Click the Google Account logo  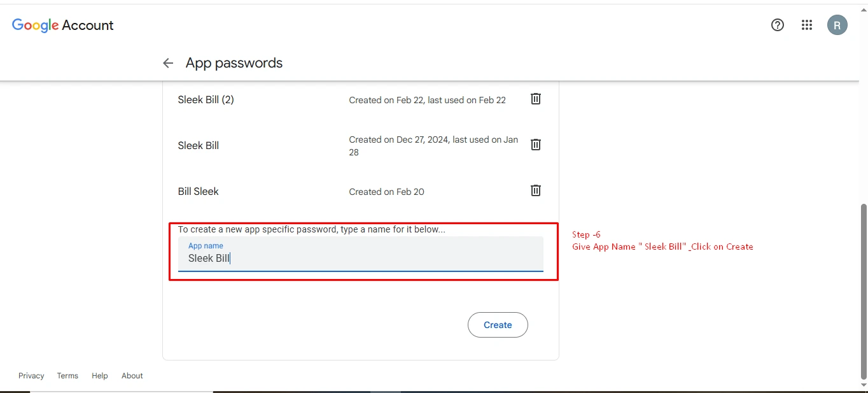[62, 25]
